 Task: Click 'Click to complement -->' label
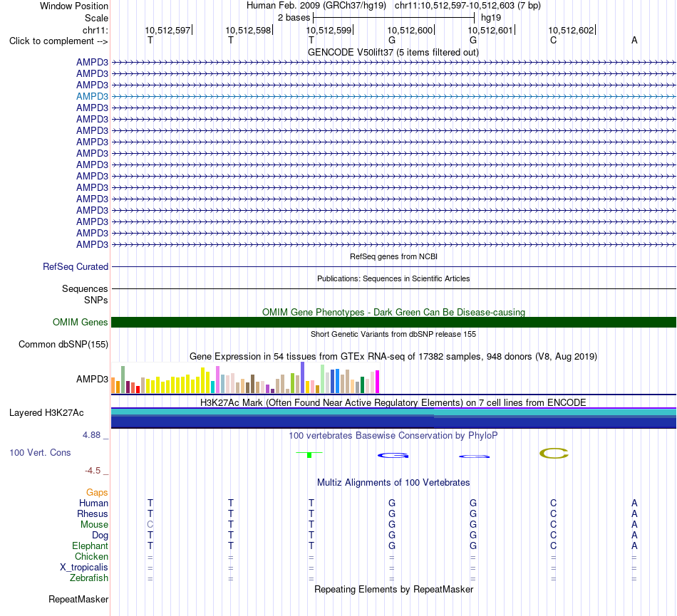coord(58,41)
